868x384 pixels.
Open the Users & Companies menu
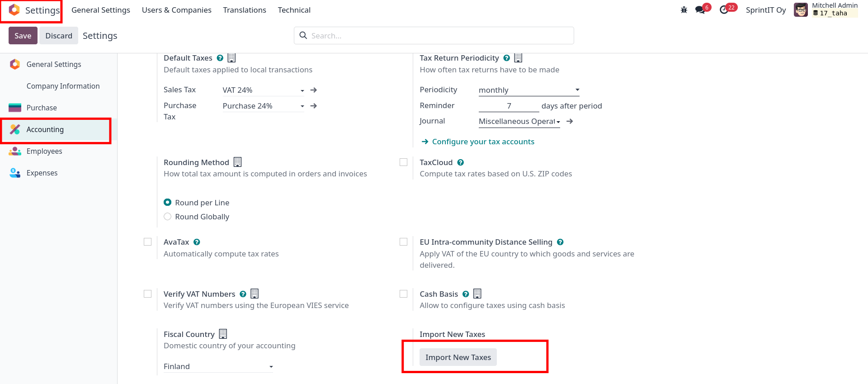coord(176,10)
